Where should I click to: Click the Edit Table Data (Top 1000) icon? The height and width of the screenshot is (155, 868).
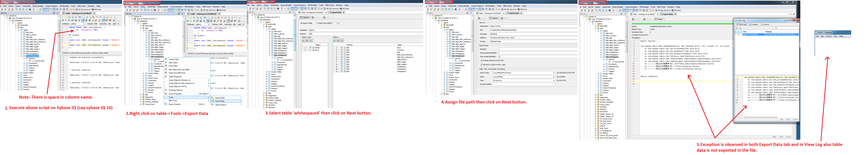click(x=166, y=70)
